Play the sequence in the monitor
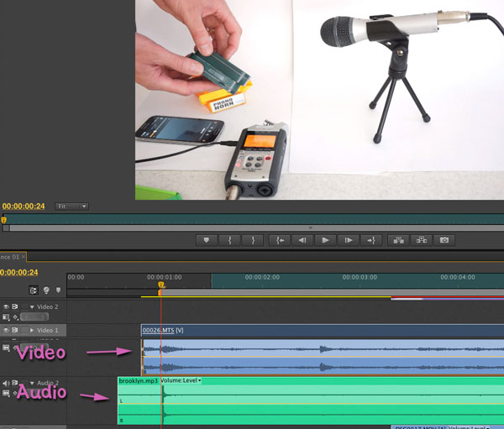 coord(325,240)
